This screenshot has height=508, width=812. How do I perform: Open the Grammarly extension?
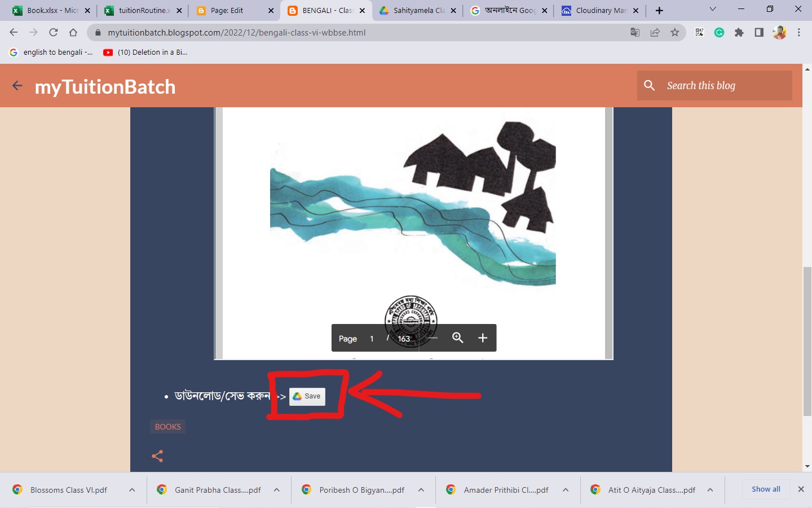pyautogui.click(x=719, y=33)
